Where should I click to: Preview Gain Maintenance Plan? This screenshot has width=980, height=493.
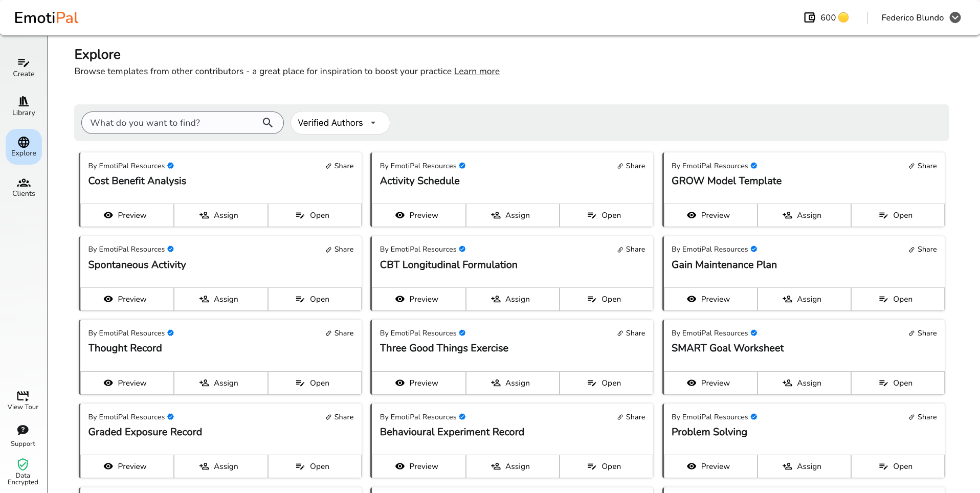tap(710, 299)
